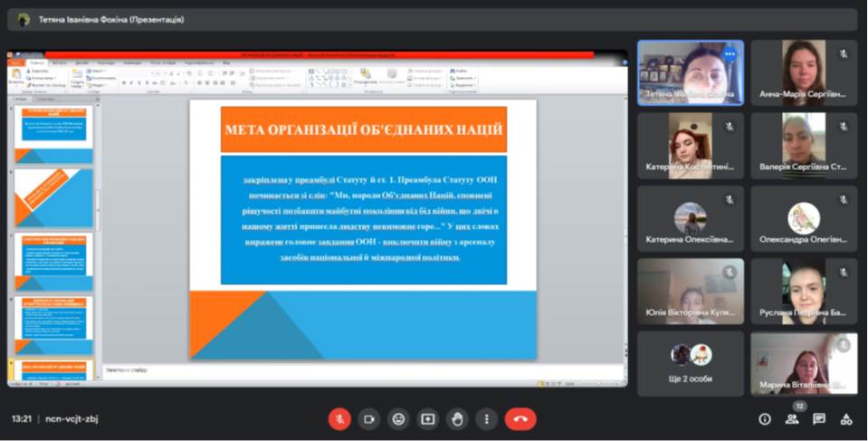This screenshot has height=441, width=868.
Task: Open the Activities panel icon
Action: click(x=846, y=419)
